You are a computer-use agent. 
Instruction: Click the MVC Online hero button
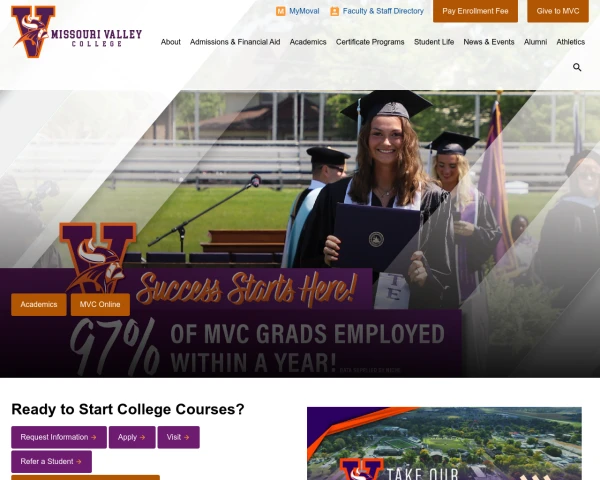100,305
